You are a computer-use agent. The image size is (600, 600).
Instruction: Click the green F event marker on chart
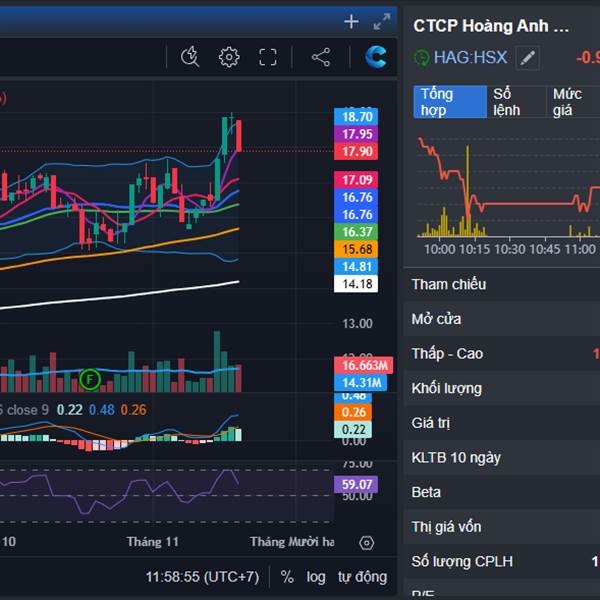(x=91, y=379)
